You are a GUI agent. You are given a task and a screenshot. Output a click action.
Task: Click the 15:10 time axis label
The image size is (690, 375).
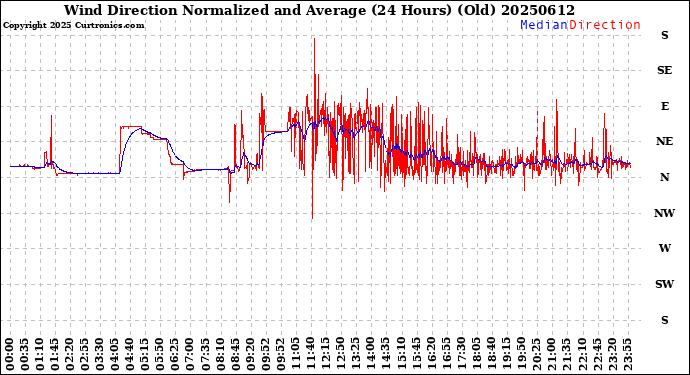click(401, 354)
